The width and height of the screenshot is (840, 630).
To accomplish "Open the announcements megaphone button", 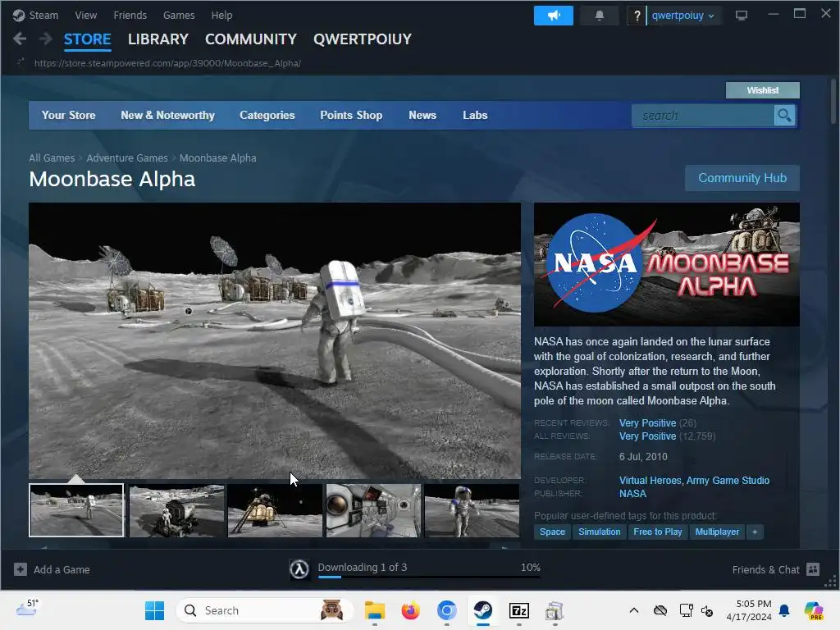I will point(554,16).
